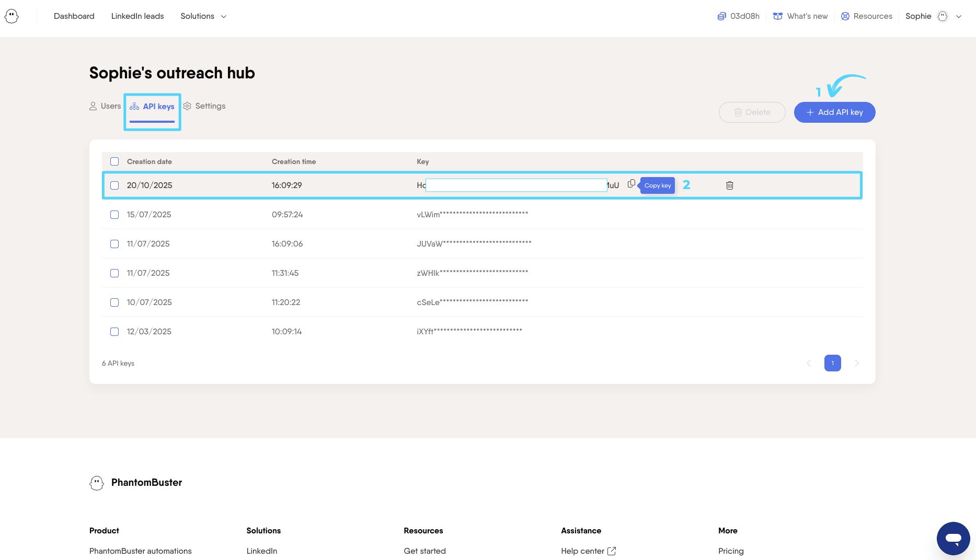This screenshot has width=976, height=560.
Task: Open LinkedIn link under footer Solutions
Action: click(262, 551)
